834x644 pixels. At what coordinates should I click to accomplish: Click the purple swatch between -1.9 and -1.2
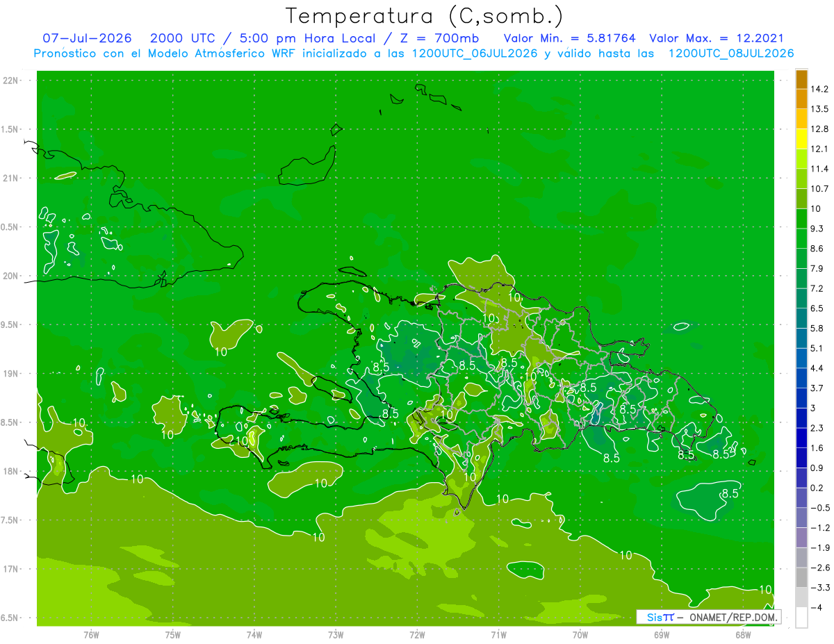click(x=801, y=537)
